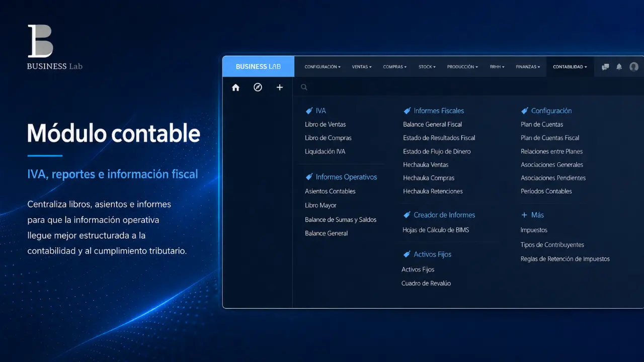Click the Informes Fiscales heading text
The image size is (644, 362).
(x=439, y=111)
